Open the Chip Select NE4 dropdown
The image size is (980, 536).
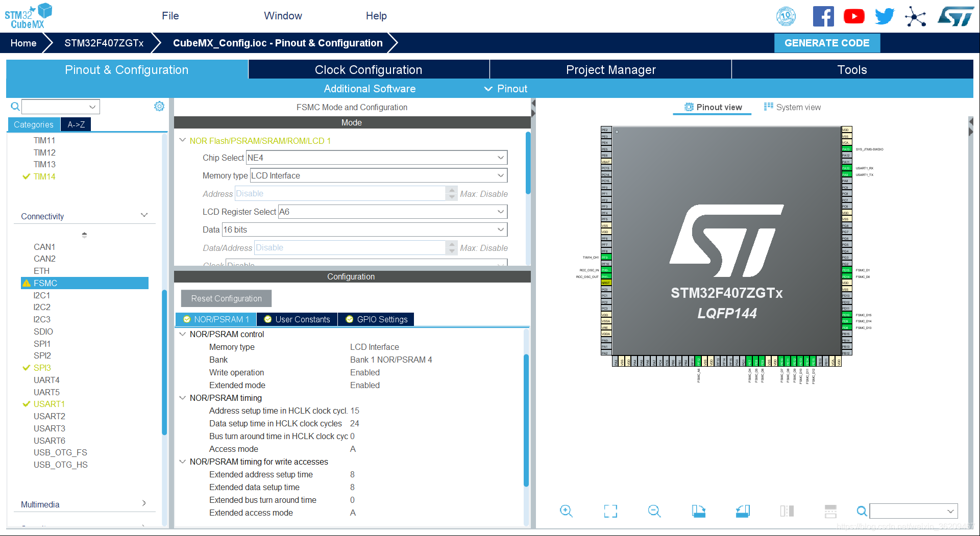[377, 158]
